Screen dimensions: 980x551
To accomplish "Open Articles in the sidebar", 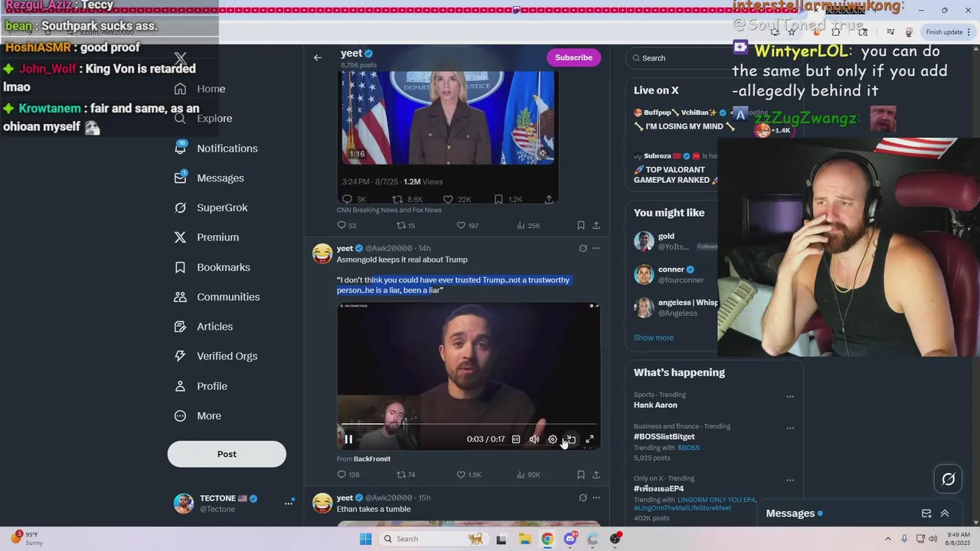I will tap(203, 327).
